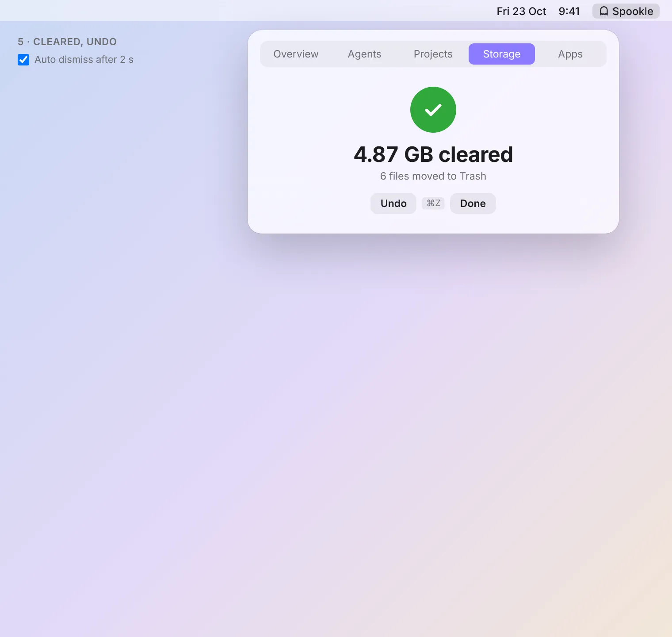Click the Spookle ghost icon in menu bar
Image resolution: width=672 pixels, height=637 pixels.
(604, 11)
